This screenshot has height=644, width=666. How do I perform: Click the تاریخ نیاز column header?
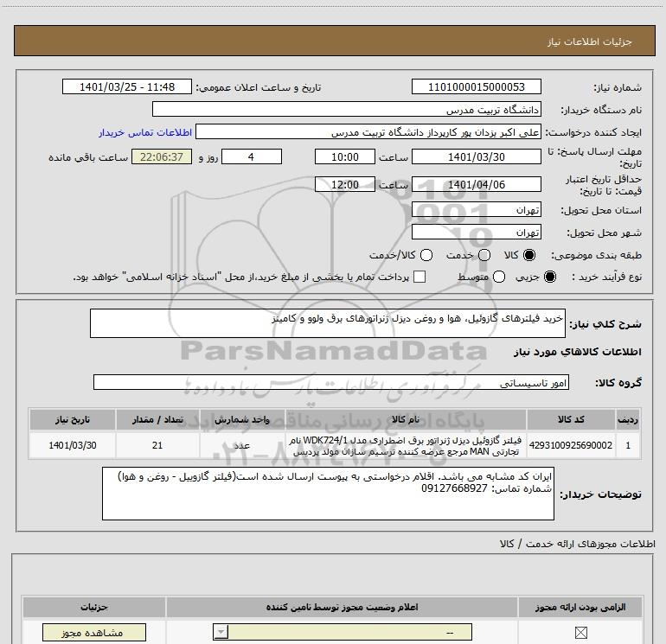[x=72, y=419]
